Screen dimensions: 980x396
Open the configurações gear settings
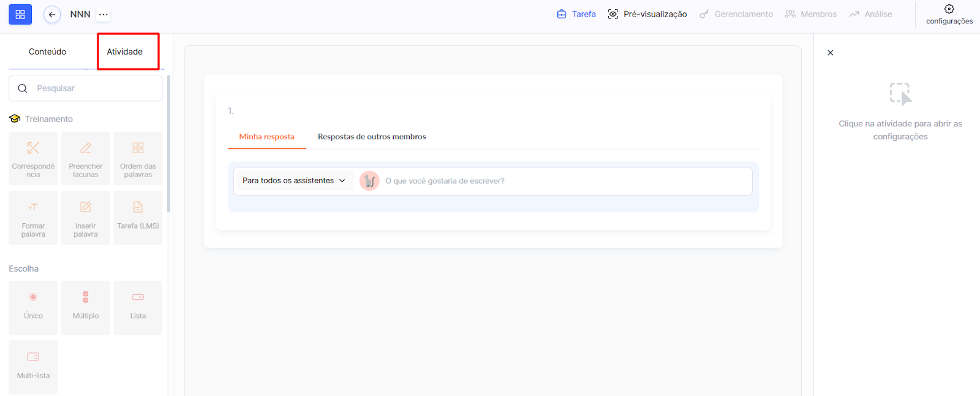pos(949,14)
